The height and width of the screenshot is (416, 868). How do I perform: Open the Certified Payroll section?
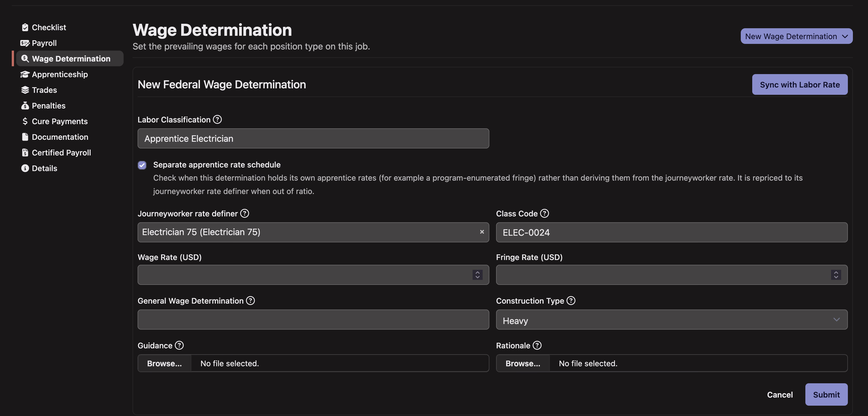click(61, 153)
